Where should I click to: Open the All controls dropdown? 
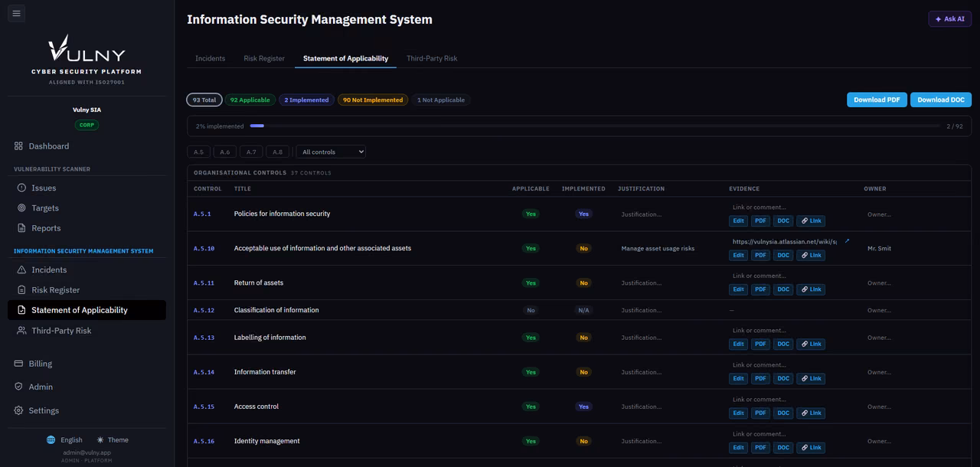tap(331, 152)
